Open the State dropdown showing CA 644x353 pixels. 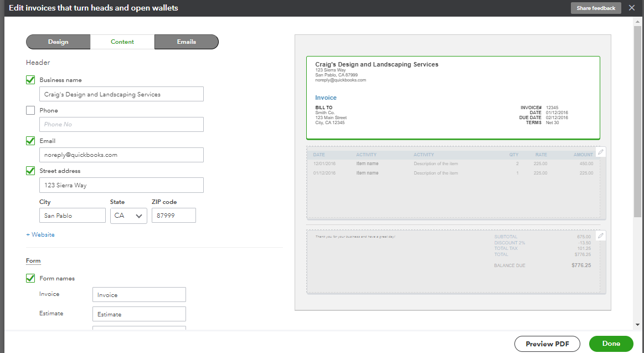(128, 216)
